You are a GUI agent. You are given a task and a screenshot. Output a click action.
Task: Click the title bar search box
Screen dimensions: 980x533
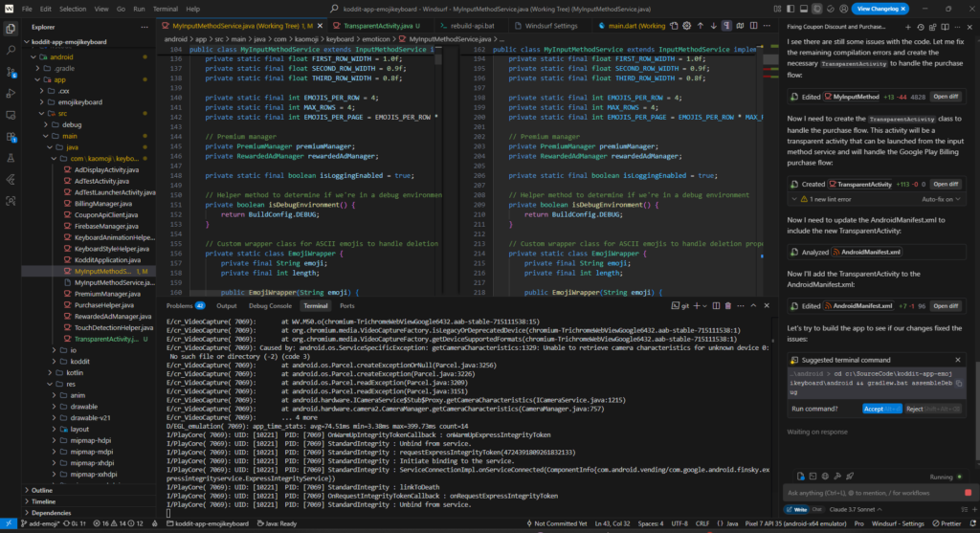pyautogui.click(x=491, y=9)
